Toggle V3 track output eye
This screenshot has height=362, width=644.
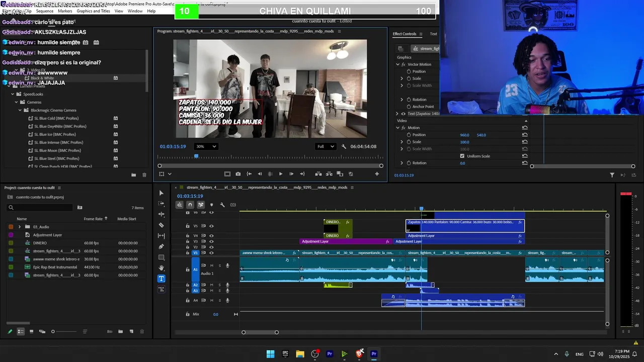211,241
